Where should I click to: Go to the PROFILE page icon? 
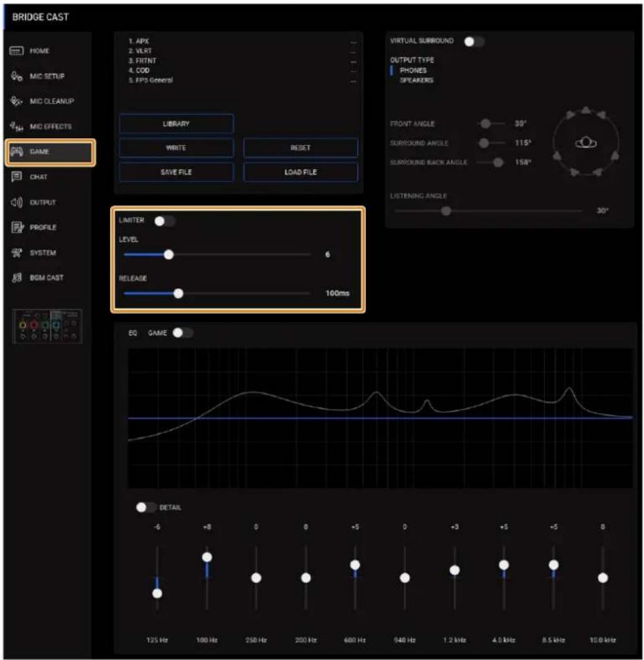17,227
